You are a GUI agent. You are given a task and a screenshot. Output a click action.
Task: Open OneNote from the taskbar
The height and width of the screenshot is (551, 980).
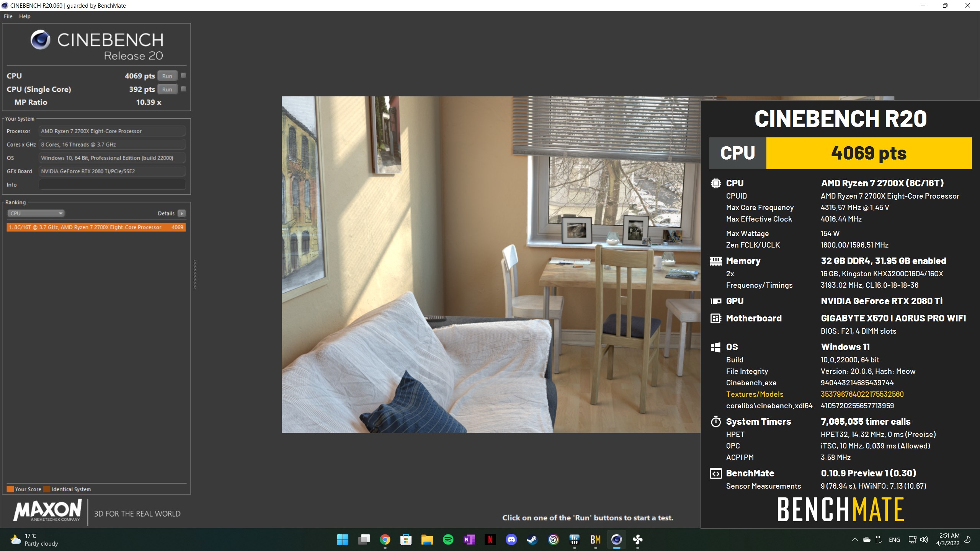coord(469,540)
